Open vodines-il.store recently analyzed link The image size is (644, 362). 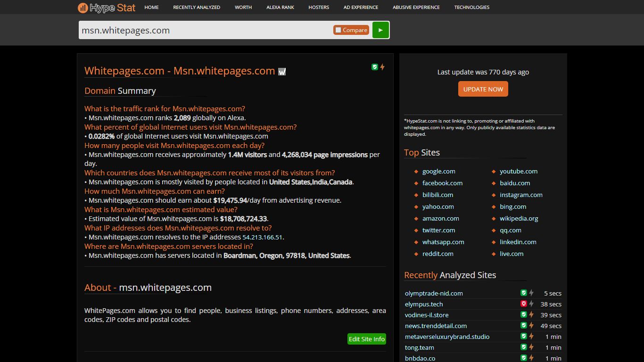coord(427,315)
